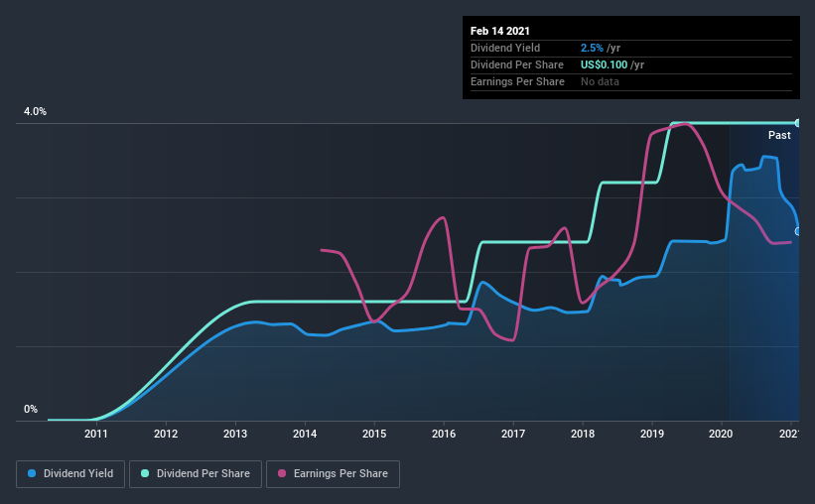The width and height of the screenshot is (815, 504).
Task: Click the 'US$0.100' dividend per share value
Action: coord(604,64)
